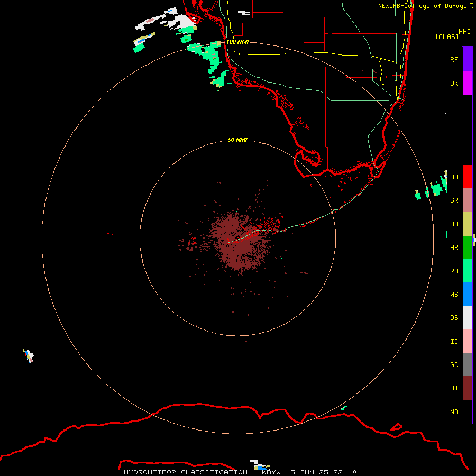Click the 50 NMI range ring label
Screen dimensions: 476x476
237,140
